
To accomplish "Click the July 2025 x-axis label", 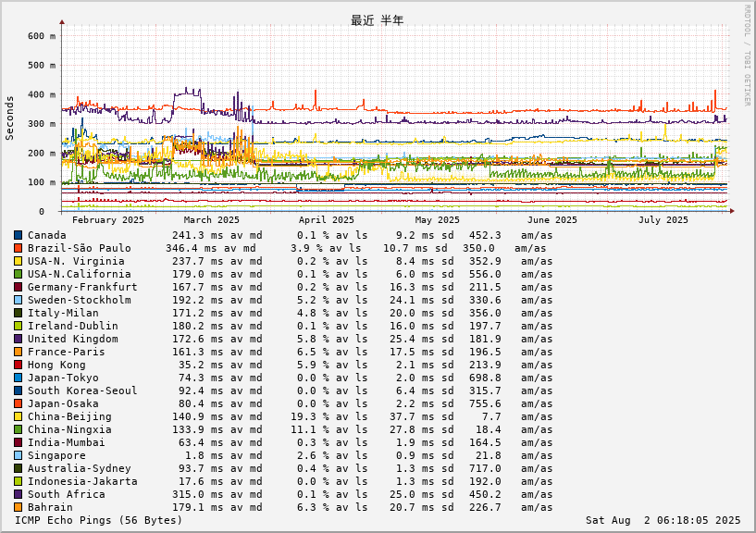I will (x=663, y=220).
